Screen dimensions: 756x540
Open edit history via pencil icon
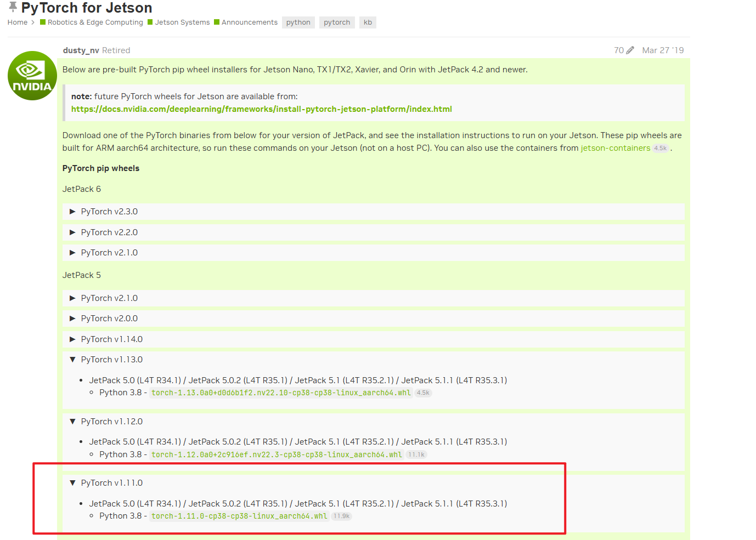[x=630, y=50]
